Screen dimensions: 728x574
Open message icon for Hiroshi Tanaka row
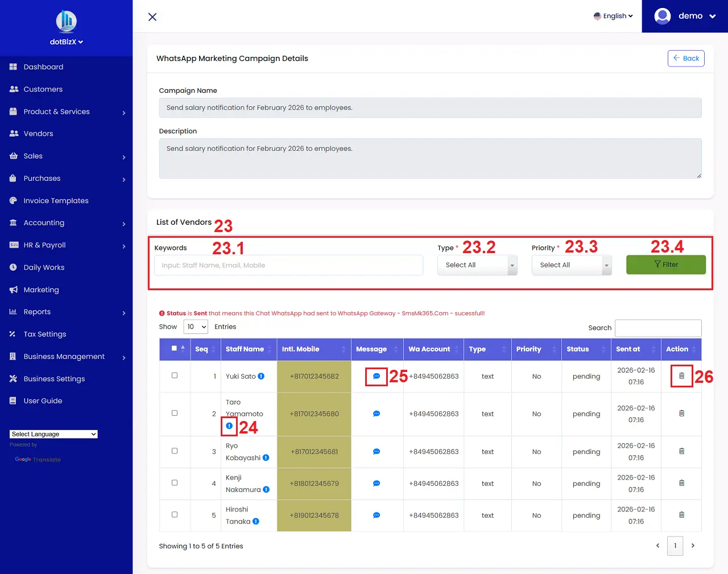pyautogui.click(x=376, y=515)
